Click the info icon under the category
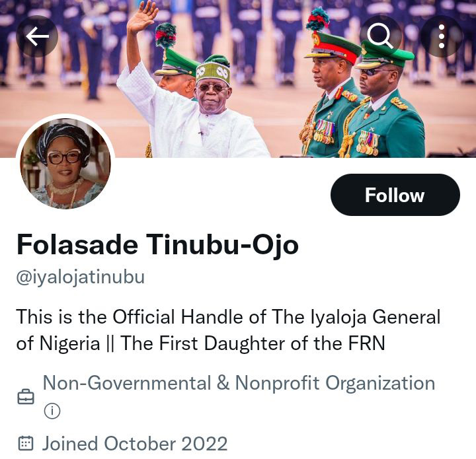Image resolution: width=476 pixels, height=459 pixels. pyautogui.click(x=52, y=411)
